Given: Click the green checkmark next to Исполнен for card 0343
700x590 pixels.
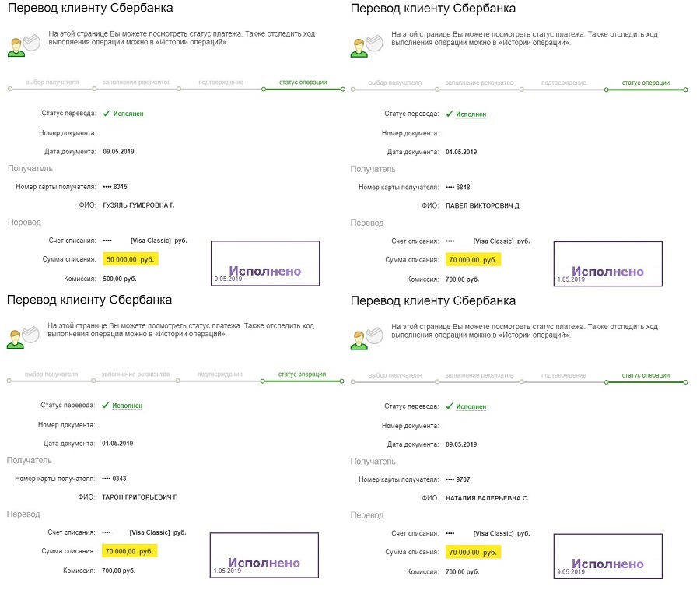Looking at the screenshot, I should 105,405.
